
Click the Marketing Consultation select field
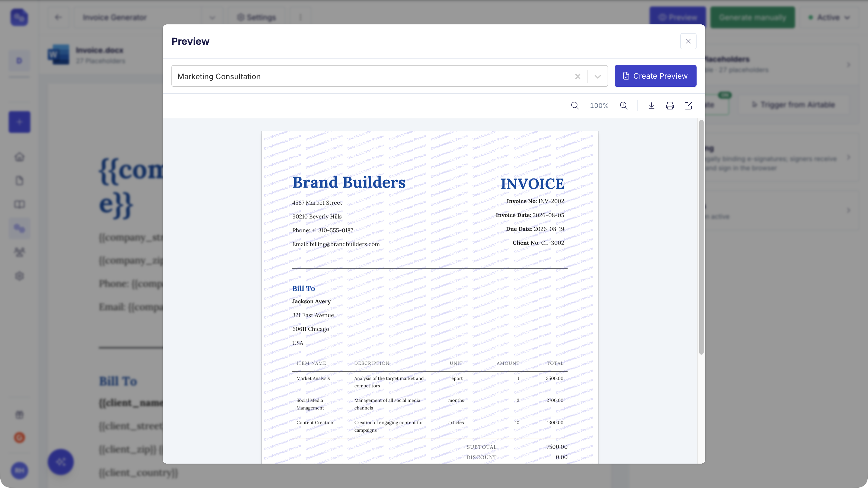[390, 76]
